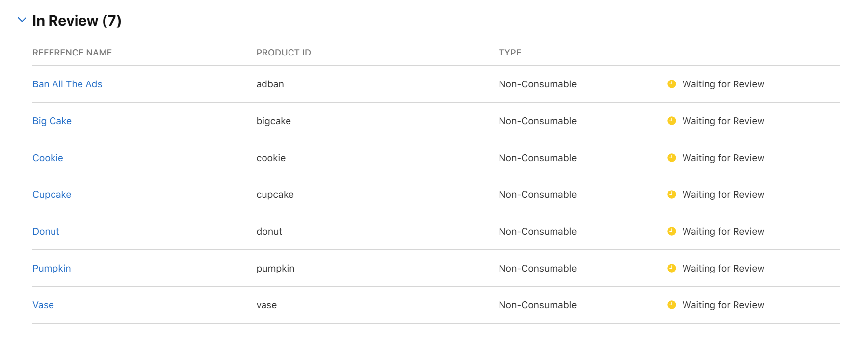The width and height of the screenshot is (868, 355).
Task: Click the Reference Name column header
Action: (72, 53)
